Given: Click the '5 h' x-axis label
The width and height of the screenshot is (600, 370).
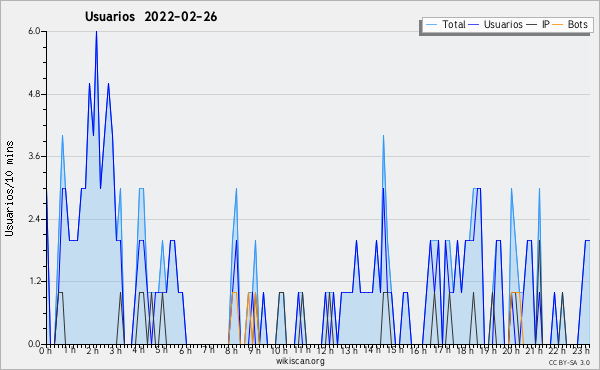Looking at the screenshot, I should (161, 350).
